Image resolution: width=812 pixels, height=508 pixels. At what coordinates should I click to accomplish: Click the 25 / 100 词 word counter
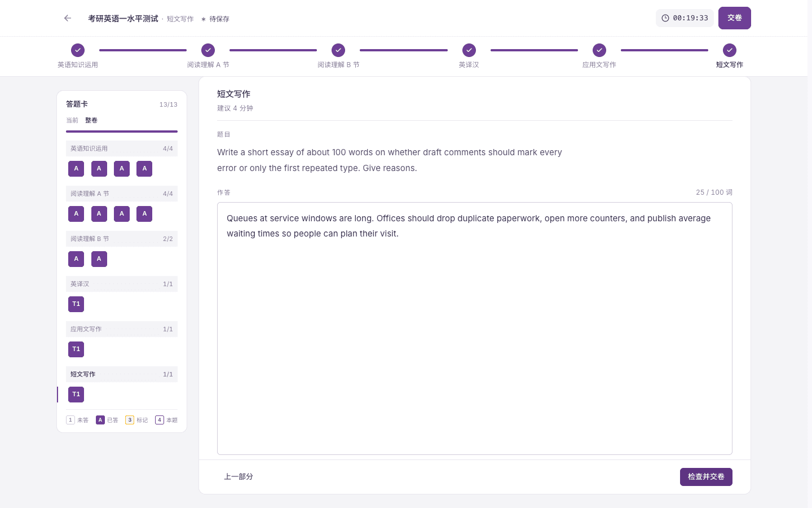tap(714, 192)
